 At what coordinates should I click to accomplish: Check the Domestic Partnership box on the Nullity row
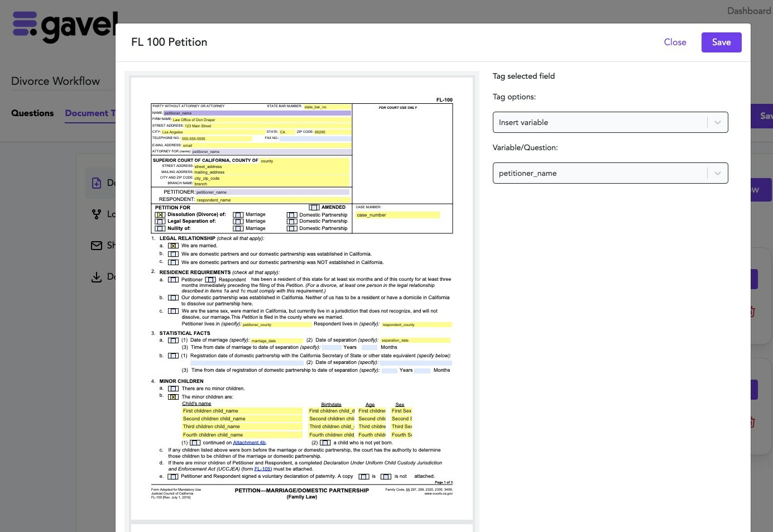[292, 228]
